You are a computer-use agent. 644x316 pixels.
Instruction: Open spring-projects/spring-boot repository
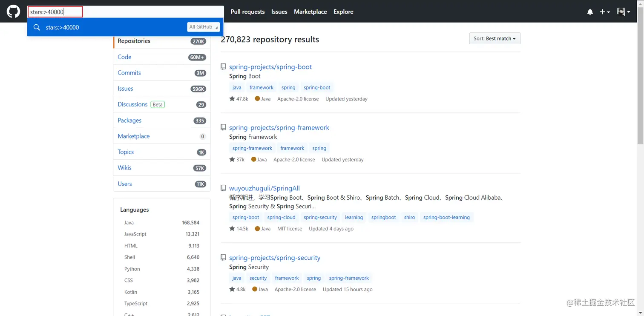pos(270,67)
